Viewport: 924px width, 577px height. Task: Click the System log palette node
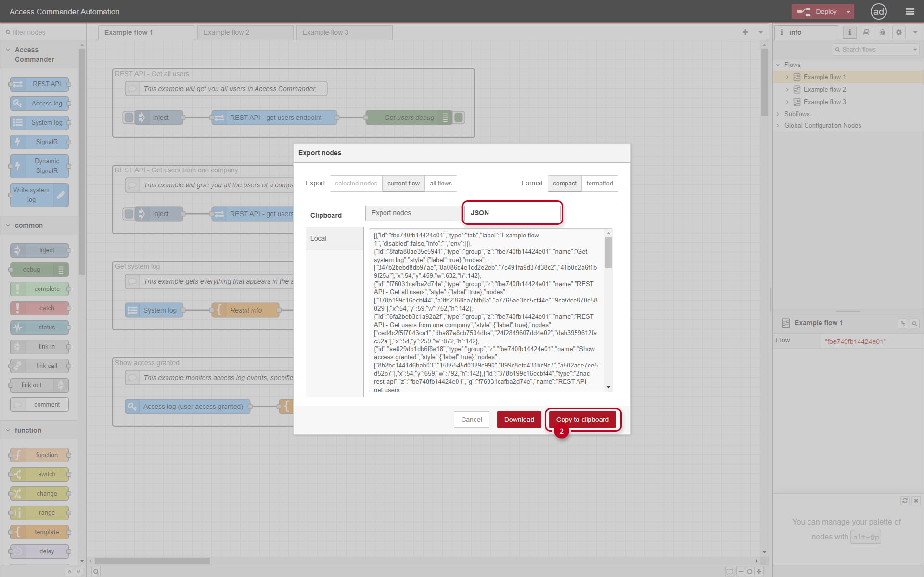point(39,122)
